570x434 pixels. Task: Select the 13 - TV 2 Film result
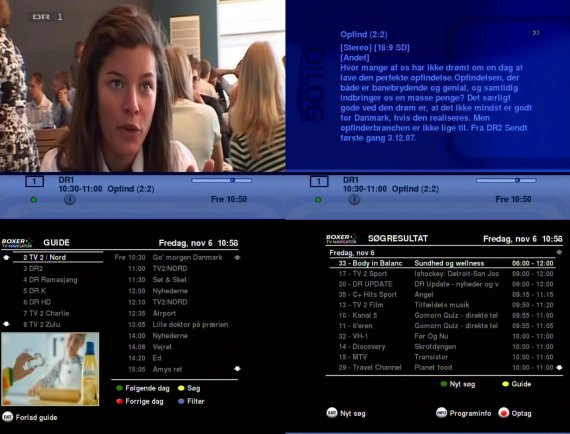[x=442, y=305]
